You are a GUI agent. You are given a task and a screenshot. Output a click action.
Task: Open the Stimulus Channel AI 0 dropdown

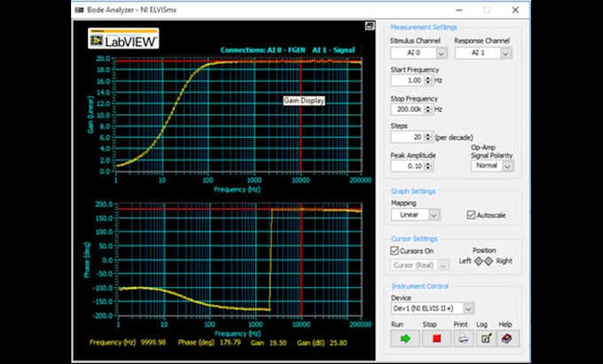click(x=441, y=53)
